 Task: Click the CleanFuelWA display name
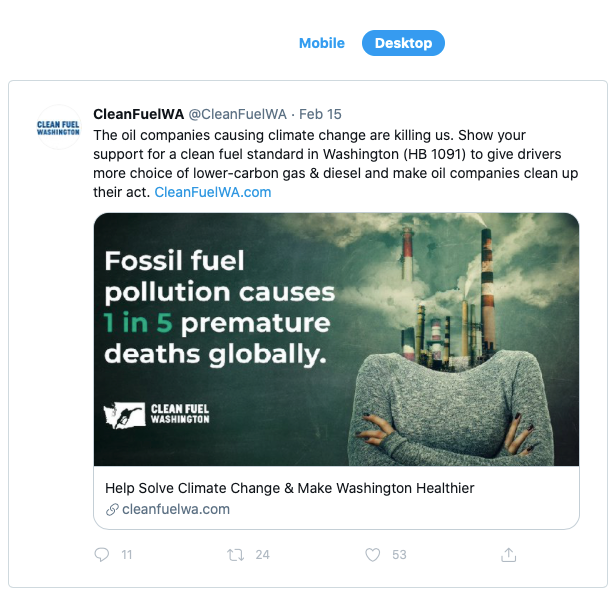pyautogui.click(x=138, y=114)
